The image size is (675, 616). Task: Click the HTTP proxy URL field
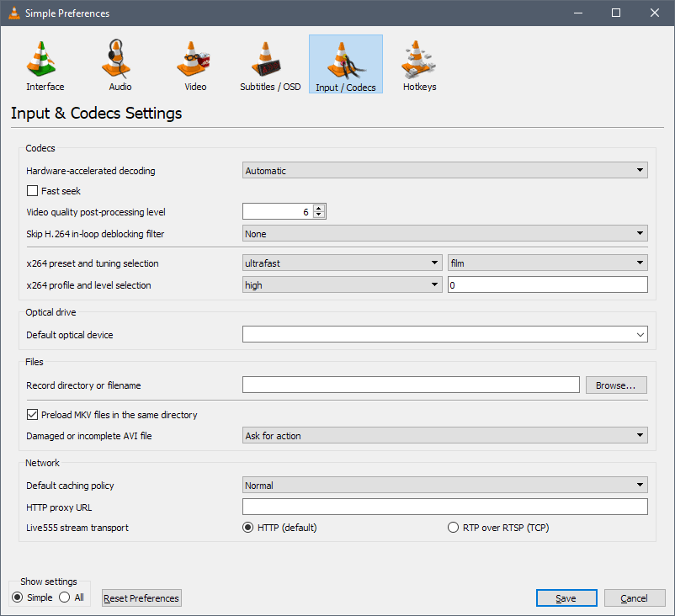(444, 507)
